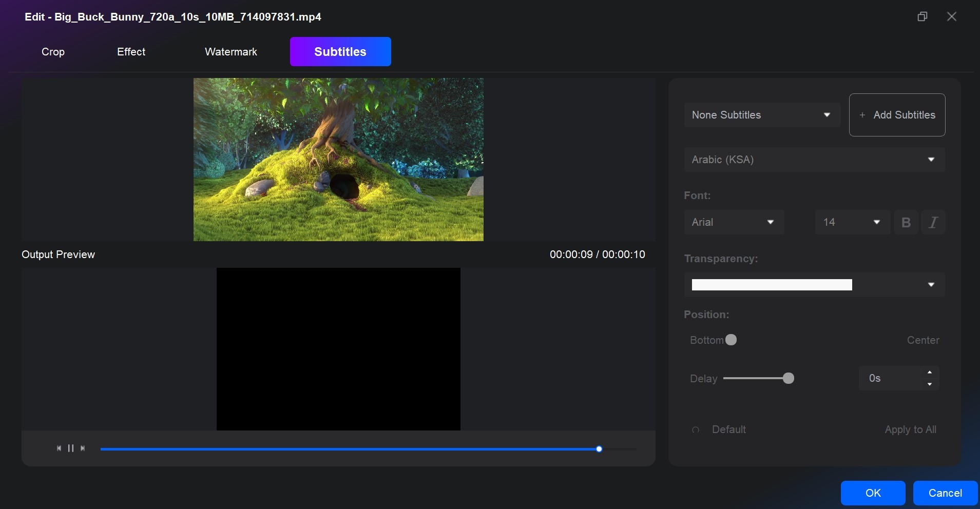Increase the delay using the up stepper arrow
This screenshot has width=980, height=509.
928,373
